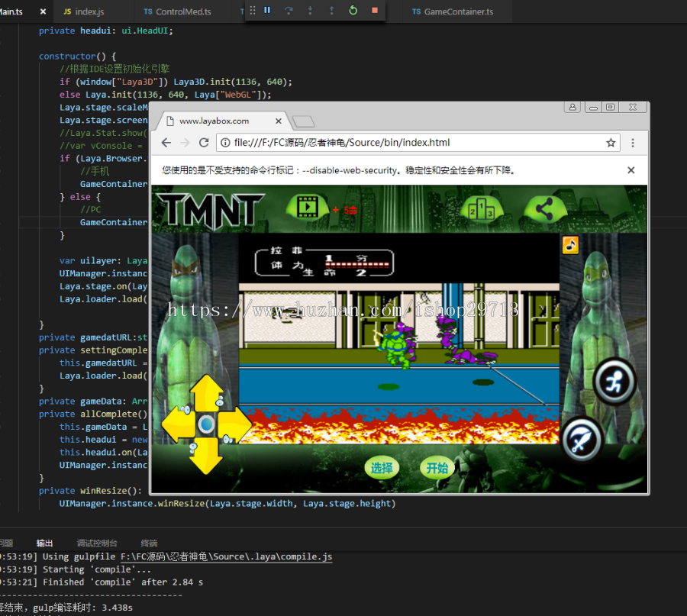The image size is (687, 616).
Task: Click the 'private winResize()' code line
Action: pyautogui.click(x=90, y=491)
